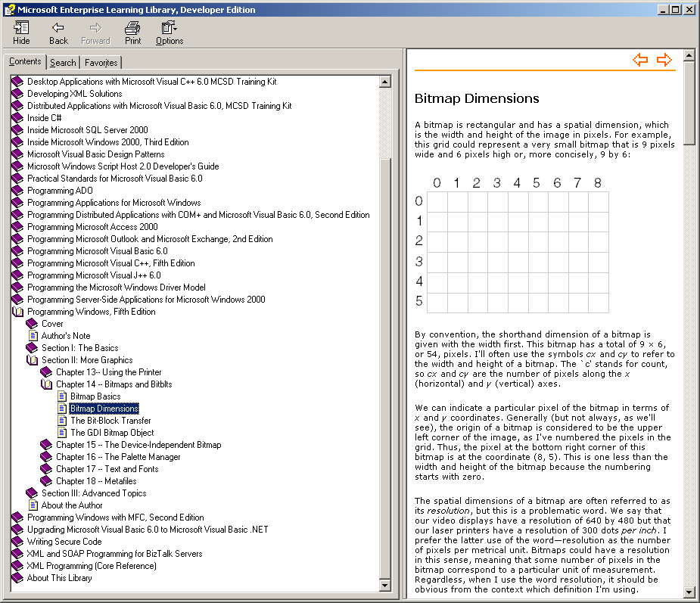Select Practical Standards for Microsoft Visual Basic 6.0
Screen dimensions: 700x603
point(115,179)
